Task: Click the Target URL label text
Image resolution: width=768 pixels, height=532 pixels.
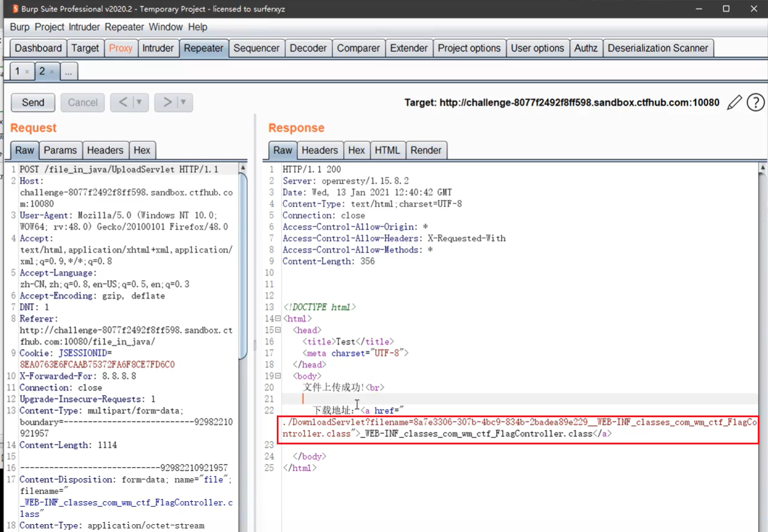Action: 562,103
